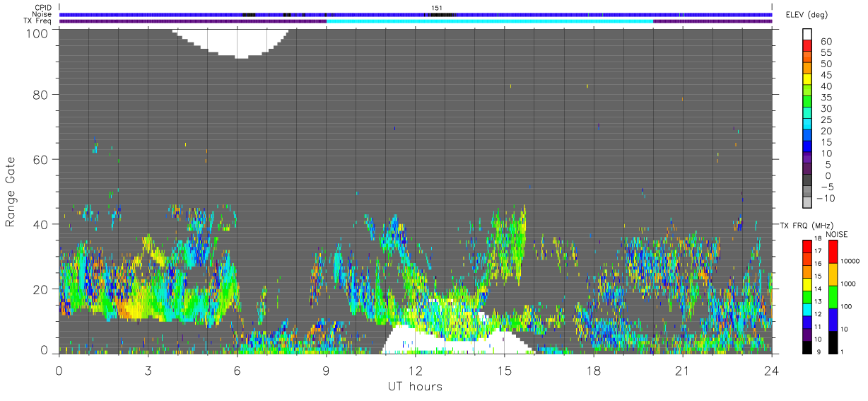The image size is (868, 401).
Task: Pick the green swatch of NOISE colorbar
Action: point(833,296)
